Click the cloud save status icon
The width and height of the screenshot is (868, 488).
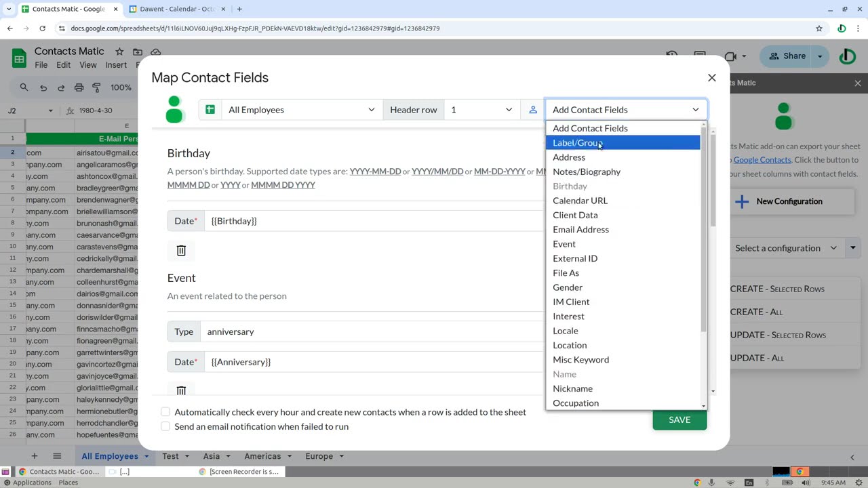coord(155,52)
